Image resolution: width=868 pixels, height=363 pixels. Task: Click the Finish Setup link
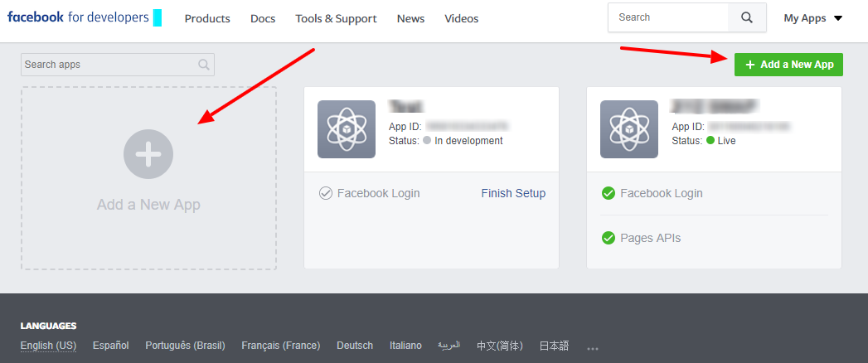pyautogui.click(x=513, y=193)
